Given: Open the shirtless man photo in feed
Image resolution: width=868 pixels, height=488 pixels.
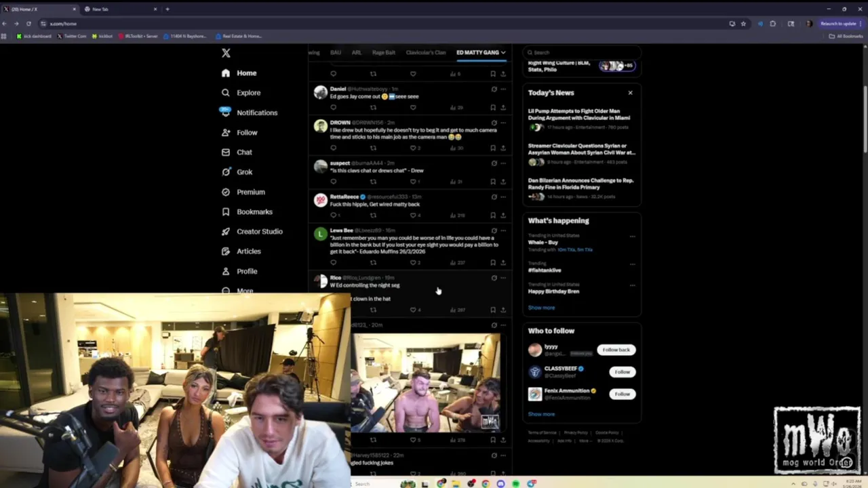Looking at the screenshot, I should (x=425, y=382).
